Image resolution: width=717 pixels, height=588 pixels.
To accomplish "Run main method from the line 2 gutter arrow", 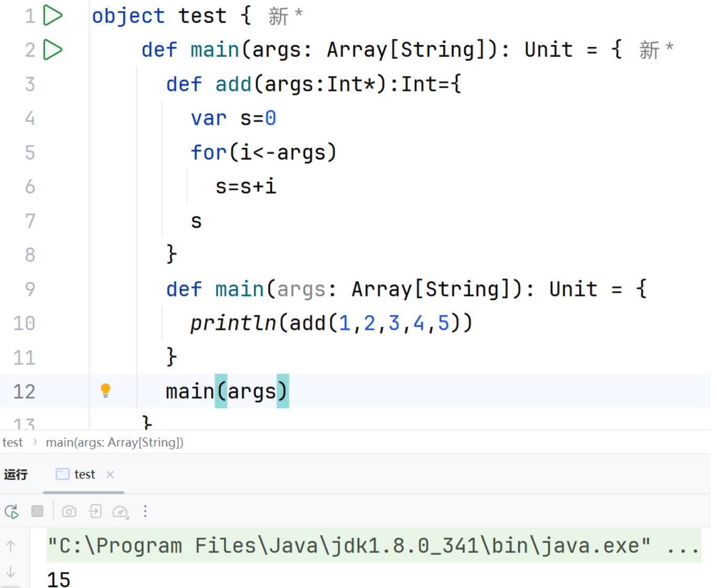I will [x=52, y=50].
